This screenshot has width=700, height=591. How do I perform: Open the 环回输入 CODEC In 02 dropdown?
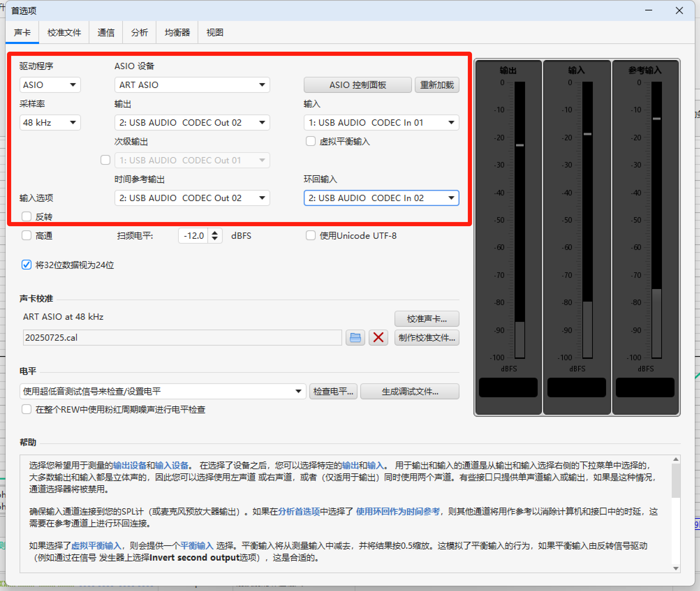click(x=381, y=198)
